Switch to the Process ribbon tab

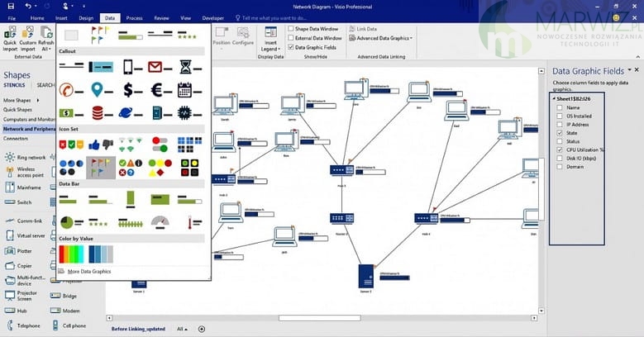134,17
